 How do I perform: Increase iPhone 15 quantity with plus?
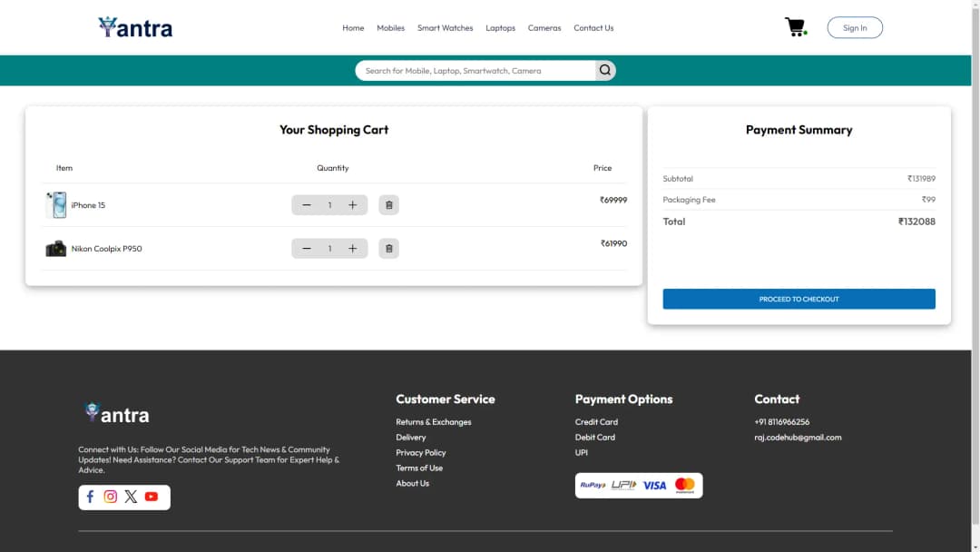pos(352,205)
